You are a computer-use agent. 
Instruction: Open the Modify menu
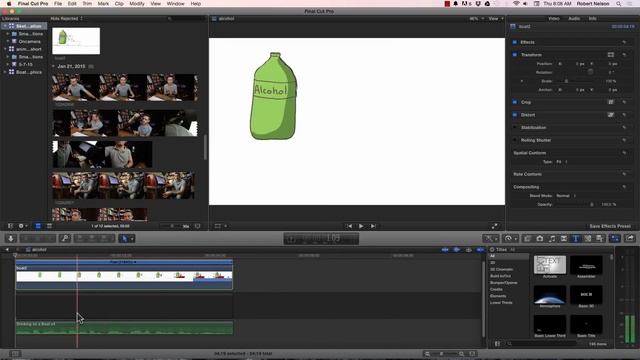click(137, 4)
